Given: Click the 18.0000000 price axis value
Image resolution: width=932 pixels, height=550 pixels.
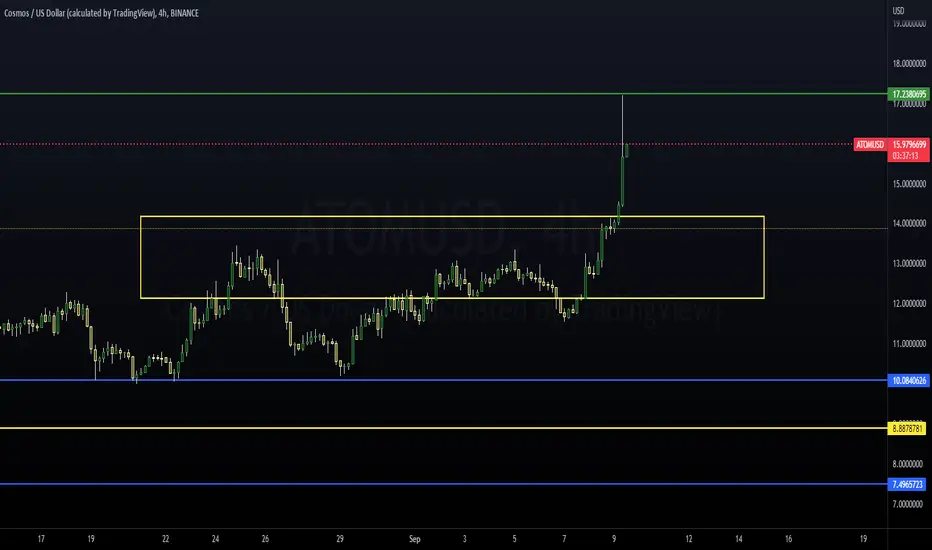Looking at the screenshot, I should tap(909, 64).
